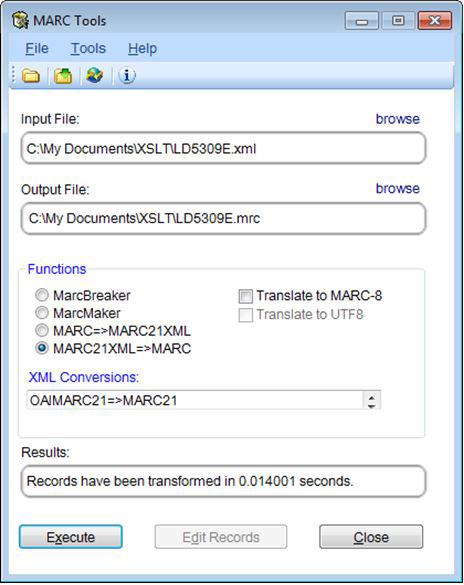Click the blue info toolbar icon
The width and height of the screenshot is (464, 585).
[127, 75]
